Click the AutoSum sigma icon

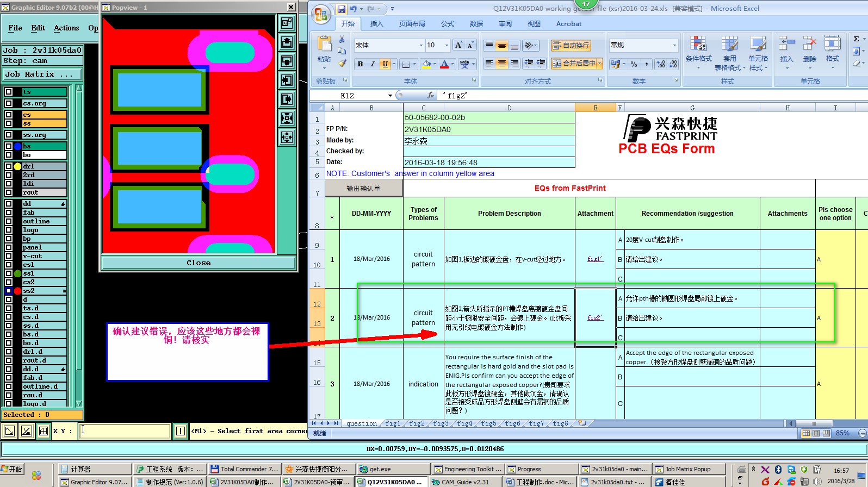(x=857, y=39)
